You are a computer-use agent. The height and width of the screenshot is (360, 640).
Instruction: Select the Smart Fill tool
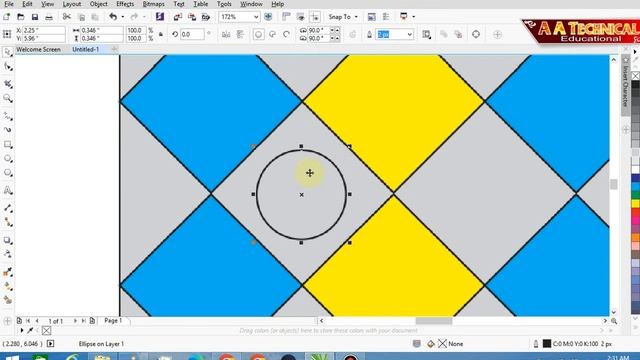click(8, 300)
